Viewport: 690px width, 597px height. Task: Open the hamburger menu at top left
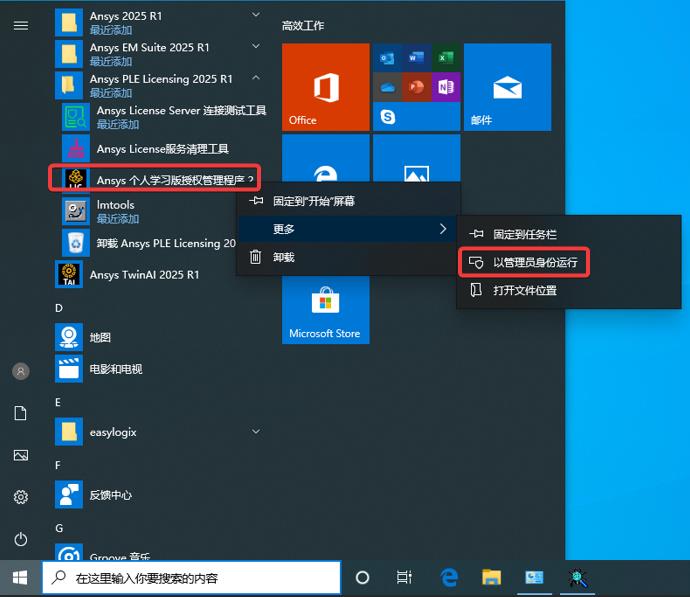coord(21,26)
